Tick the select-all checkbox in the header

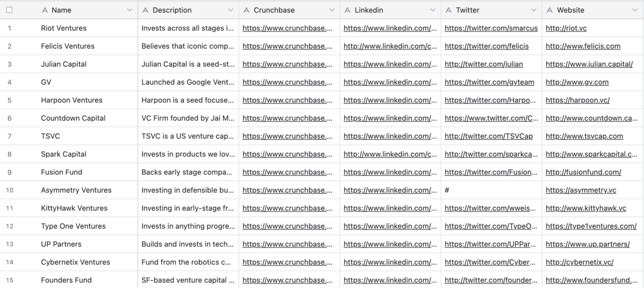pyautogui.click(x=9, y=10)
